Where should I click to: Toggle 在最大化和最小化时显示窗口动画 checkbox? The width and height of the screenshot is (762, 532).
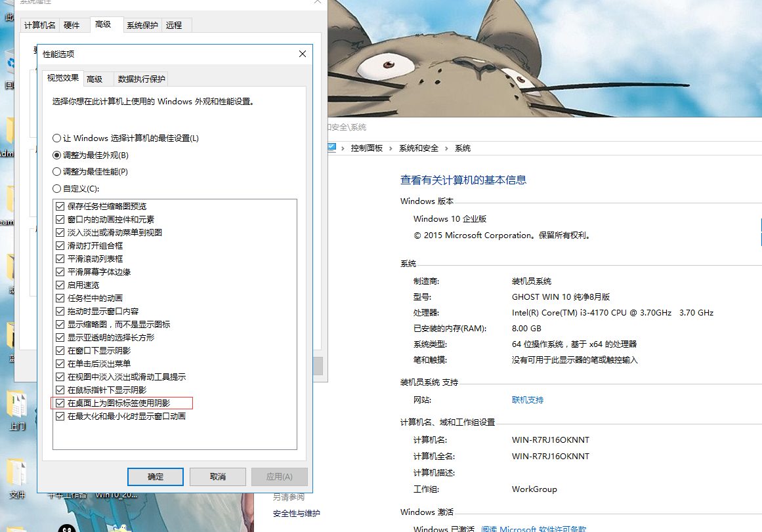point(60,417)
